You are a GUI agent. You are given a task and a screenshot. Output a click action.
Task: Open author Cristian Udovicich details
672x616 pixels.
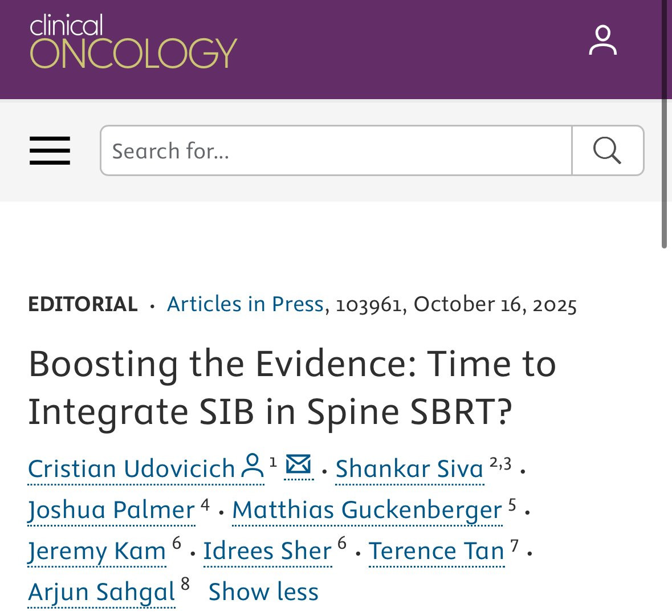pos(131,469)
